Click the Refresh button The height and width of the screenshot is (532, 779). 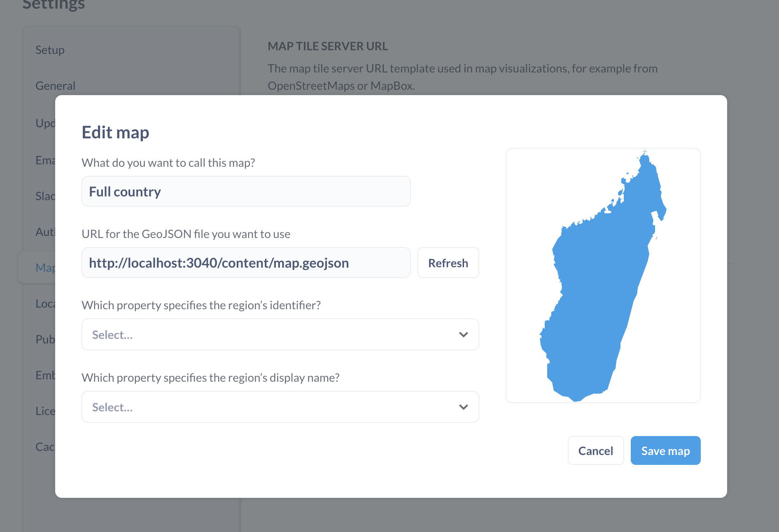(448, 263)
